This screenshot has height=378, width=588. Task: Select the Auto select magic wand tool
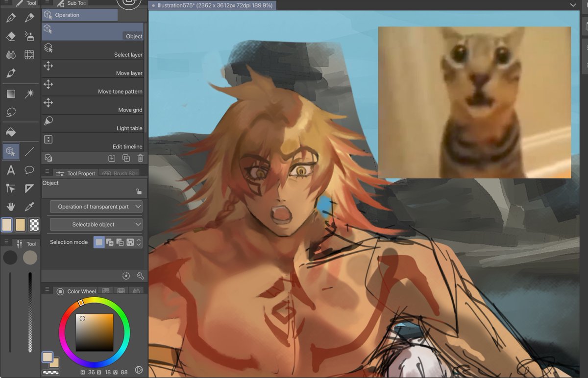[29, 94]
